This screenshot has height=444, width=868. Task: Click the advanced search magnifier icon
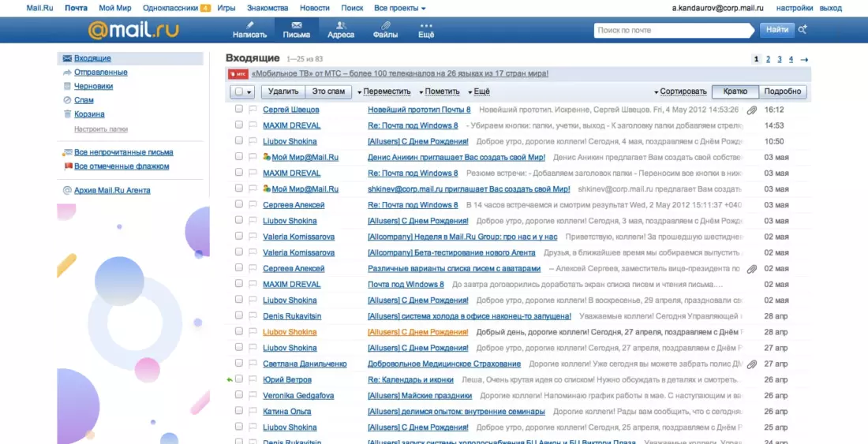[x=803, y=30]
